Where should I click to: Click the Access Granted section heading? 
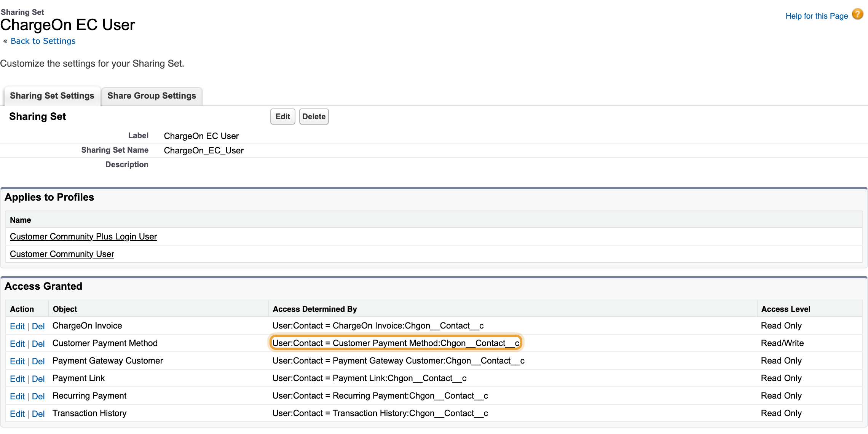pyautogui.click(x=43, y=286)
